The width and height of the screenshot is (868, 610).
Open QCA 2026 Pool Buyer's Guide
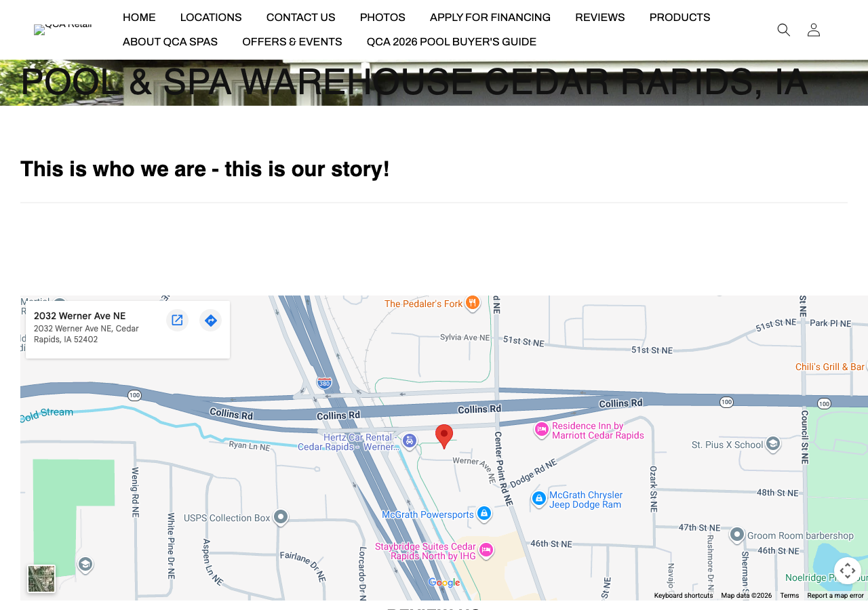pyautogui.click(x=452, y=42)
